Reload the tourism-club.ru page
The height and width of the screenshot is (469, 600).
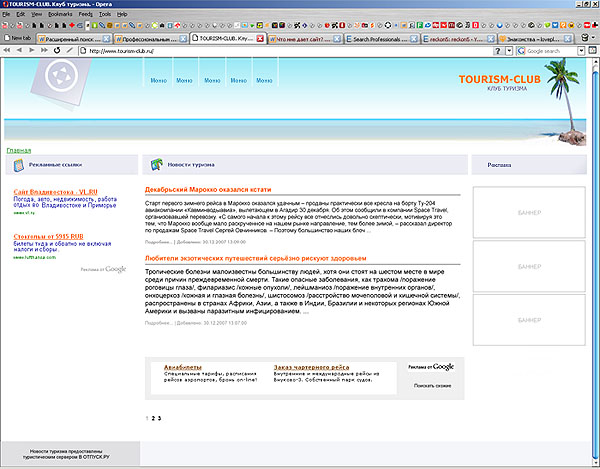coord(57,50)
